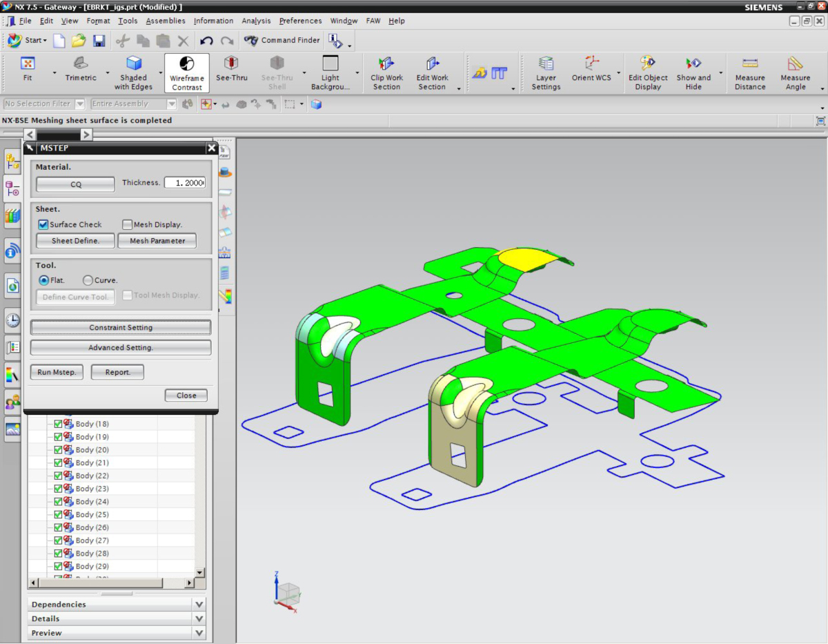Viewport: 828px width, 644px height.
Task: Open the No Selection Filter dropdown
Action: (x=79, y=104)
